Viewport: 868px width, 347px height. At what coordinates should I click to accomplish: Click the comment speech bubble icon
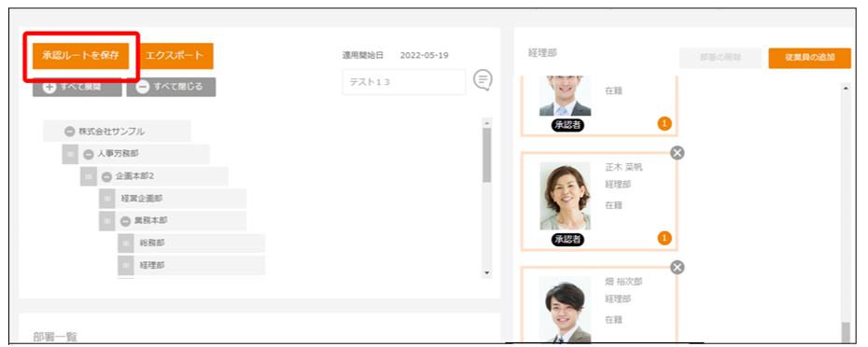pyautogui.click(x=483, y=80)
